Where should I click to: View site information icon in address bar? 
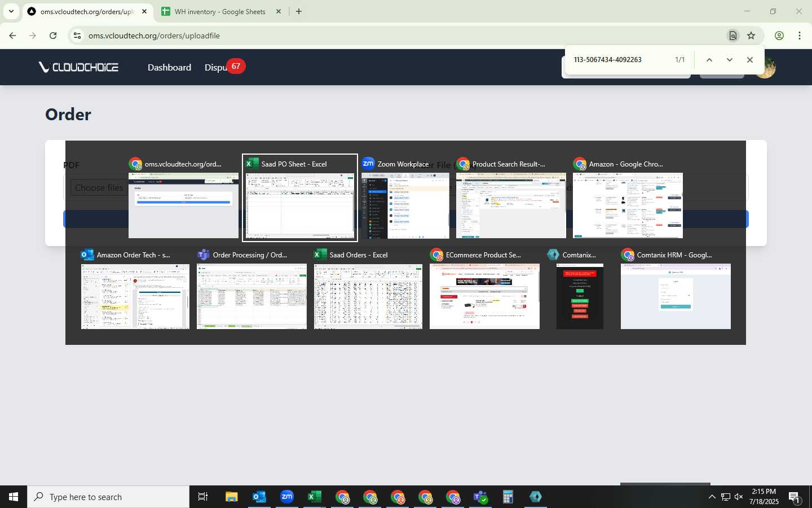(77, 36)
